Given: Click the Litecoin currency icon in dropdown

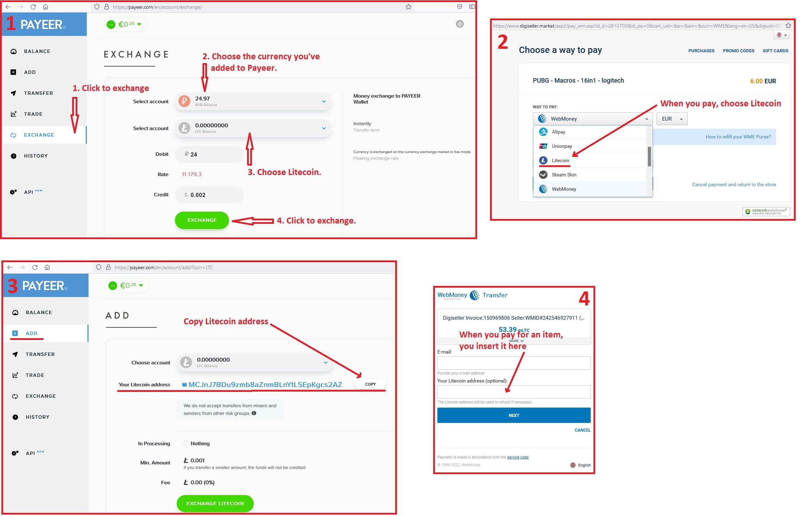Looking at the screenshot, I should pyautogui.click(x=544, y=160).
